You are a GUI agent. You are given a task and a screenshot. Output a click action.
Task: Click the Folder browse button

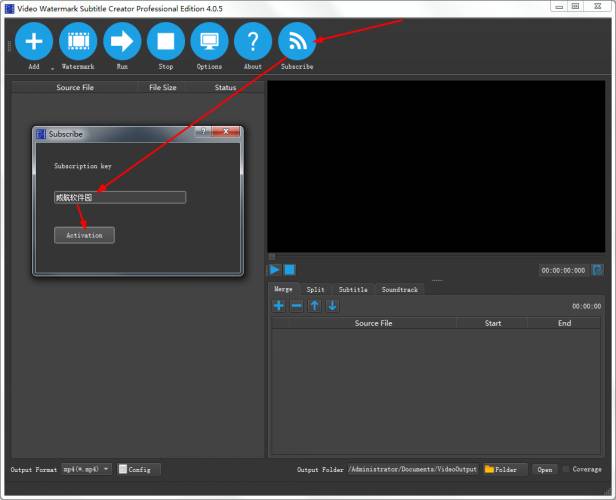coord(505,469)
